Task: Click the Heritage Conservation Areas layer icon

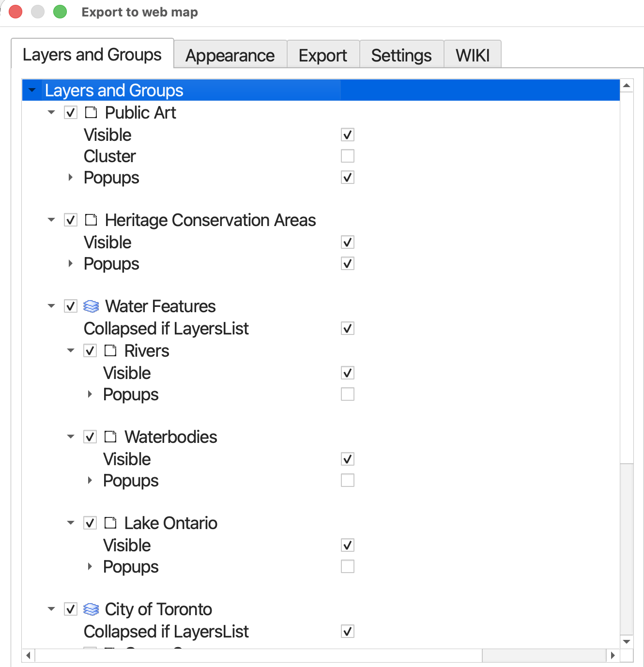Action: click(x=91, y=220)
